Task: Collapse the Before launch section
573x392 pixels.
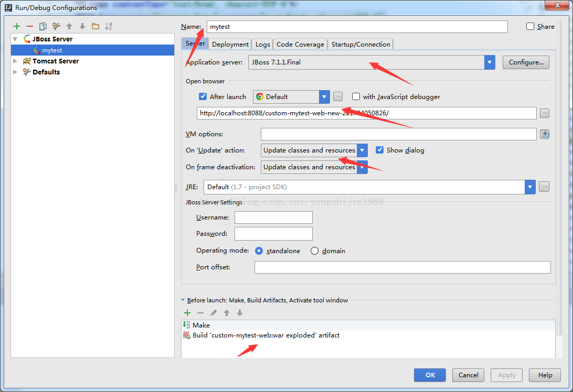Action: pyautogui.click(x=183, y=300)
